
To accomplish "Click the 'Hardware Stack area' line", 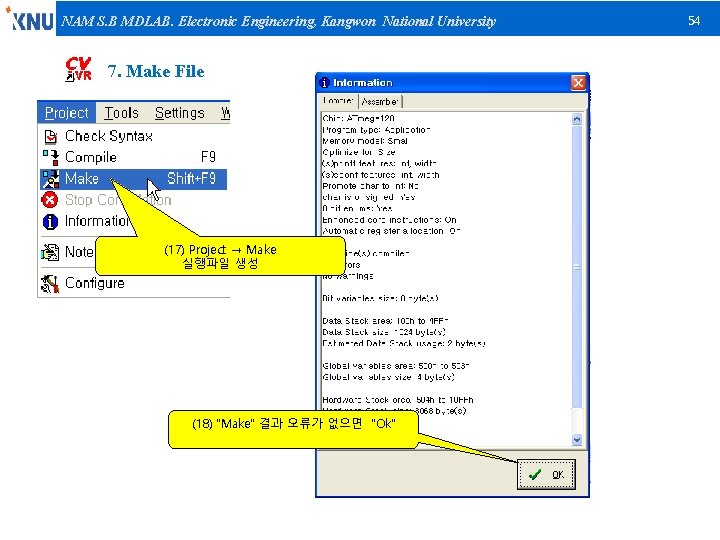I will [x=398, y=400].
